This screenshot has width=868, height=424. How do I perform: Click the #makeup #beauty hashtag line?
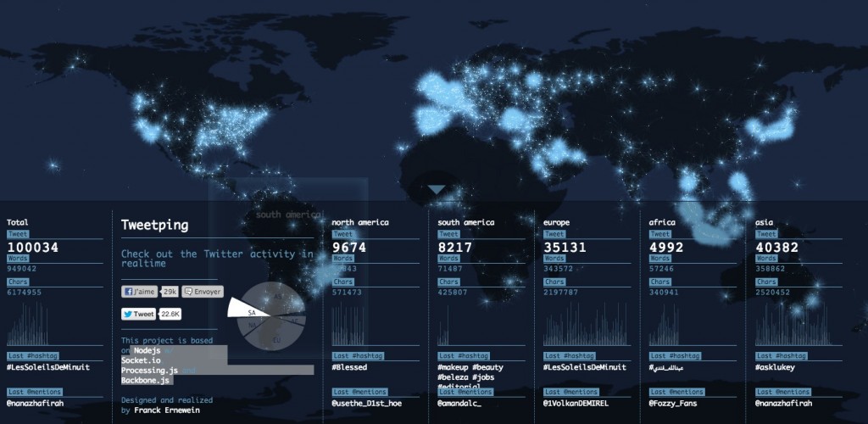tap(470, 367)
